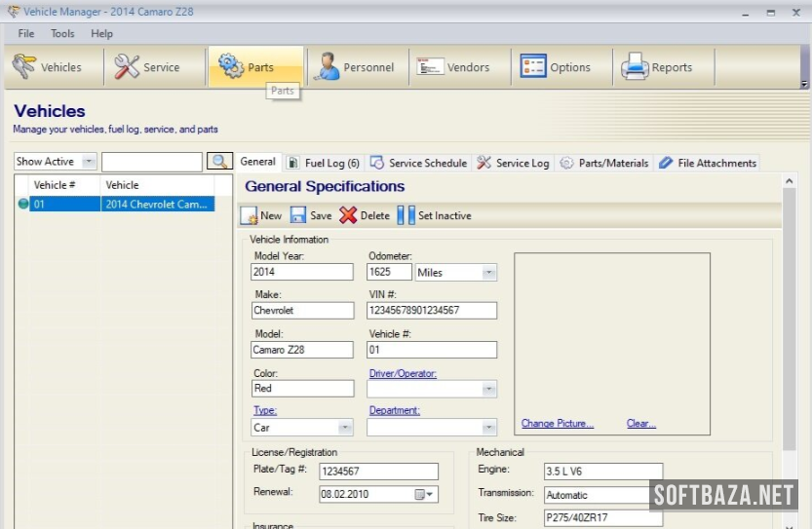This screenshot has height=529, width=812.
Task: Expand the Show Active filter dropdown
Action: coord(89,162)
